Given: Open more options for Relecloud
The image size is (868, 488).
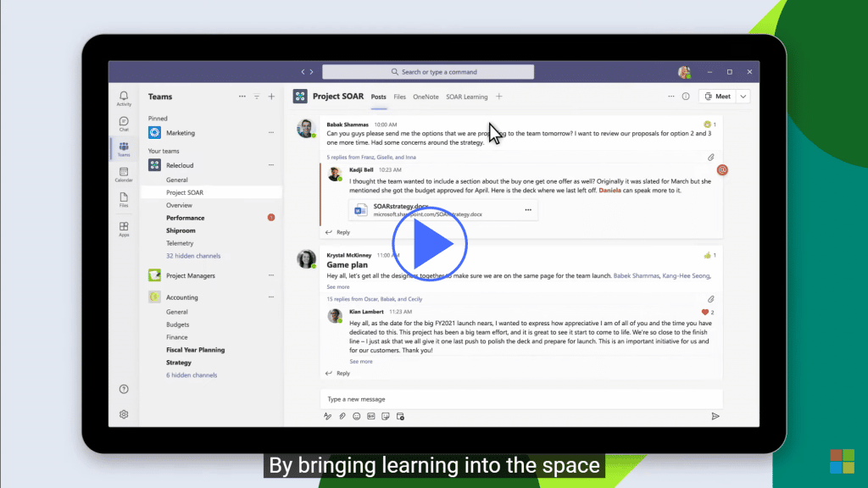Looking at the screenshot, I should tap(271, 165).
